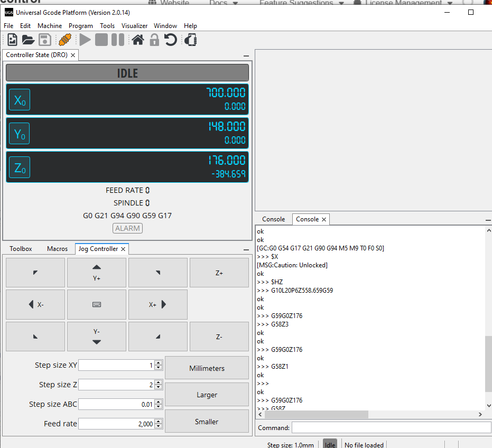Click the pendant phone toolbar icon
The image size is (492, 448).
coord(190,40)
